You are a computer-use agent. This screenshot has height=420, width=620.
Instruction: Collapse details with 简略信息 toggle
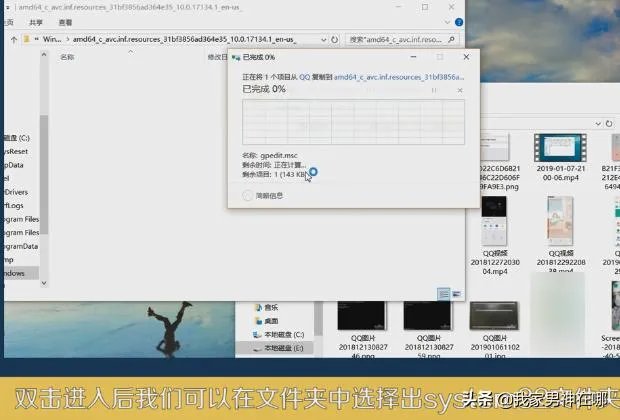(263, 195)
